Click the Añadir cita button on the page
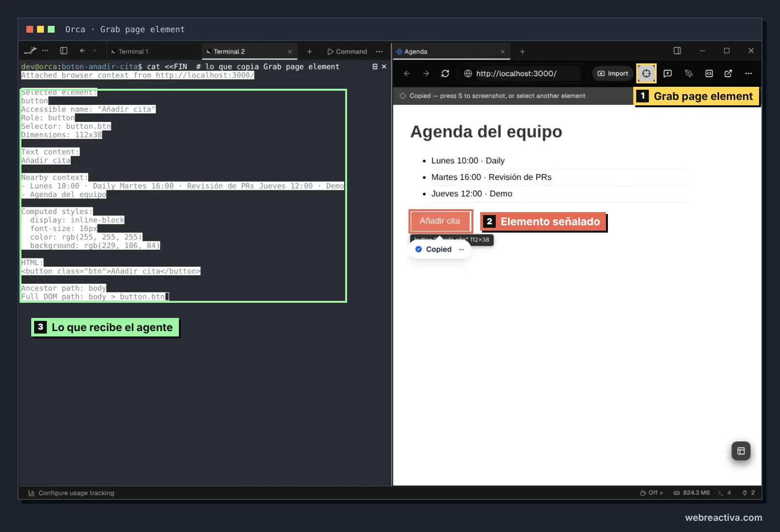The image size is (780, 532). point(440,221)
